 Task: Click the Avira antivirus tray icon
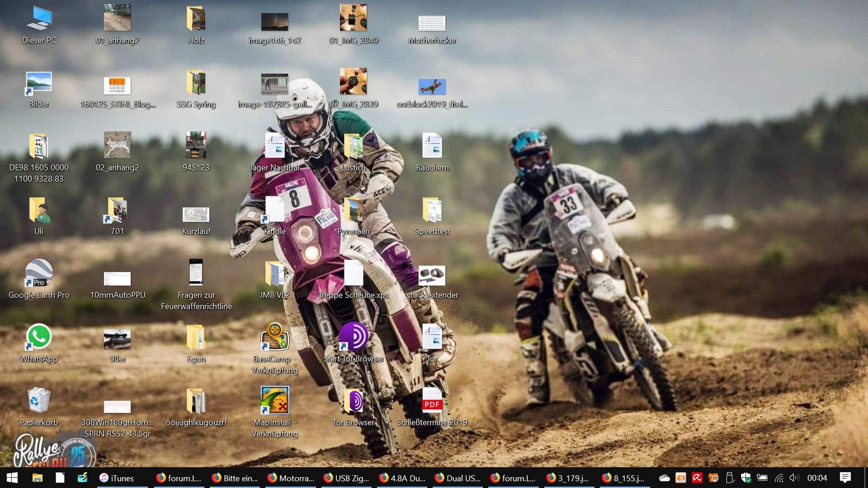(x=697, y=478)
